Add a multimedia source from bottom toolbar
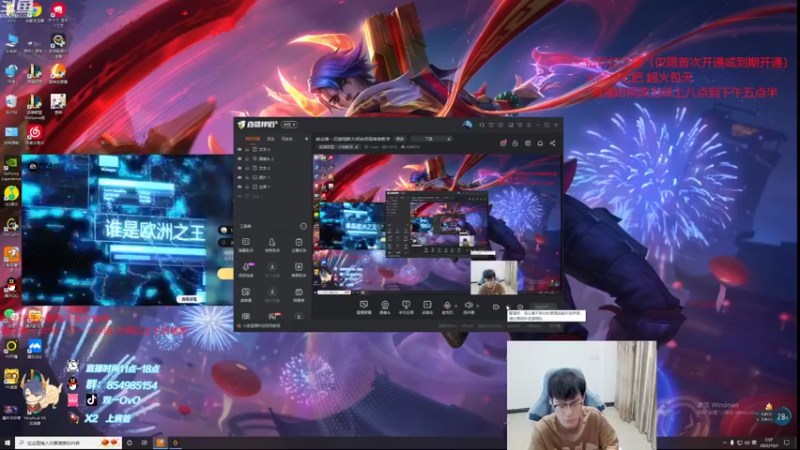The height and width of the screenshot is (450, 800). pos(427,307)
